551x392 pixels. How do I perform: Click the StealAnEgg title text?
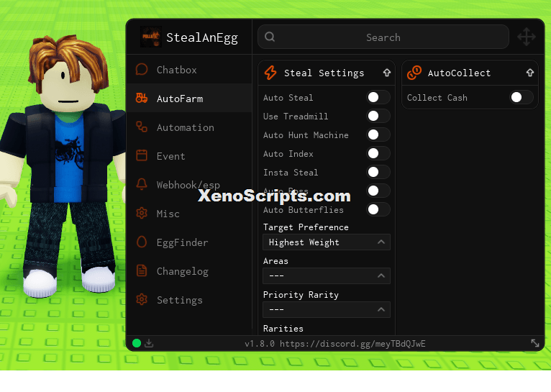(202, 37)
